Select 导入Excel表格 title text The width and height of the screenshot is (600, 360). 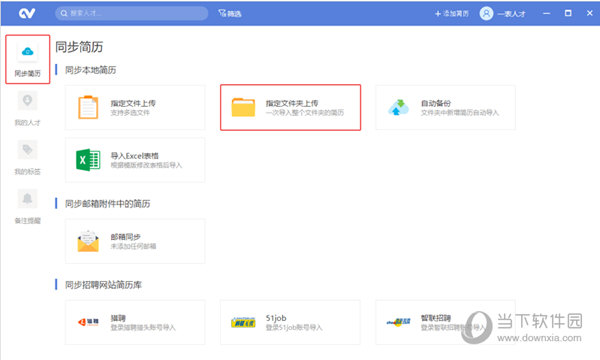click(134, 156)
